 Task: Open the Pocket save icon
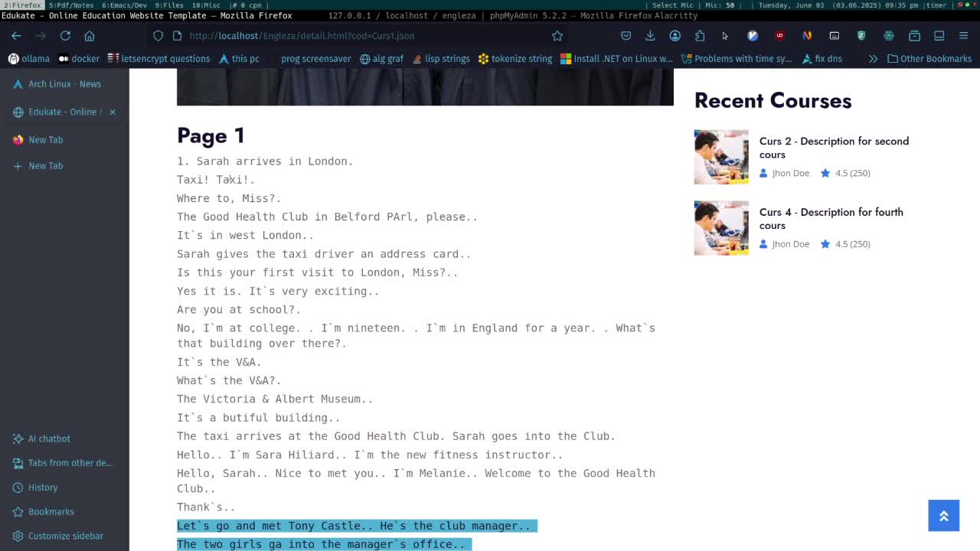(x=626, y=35)
